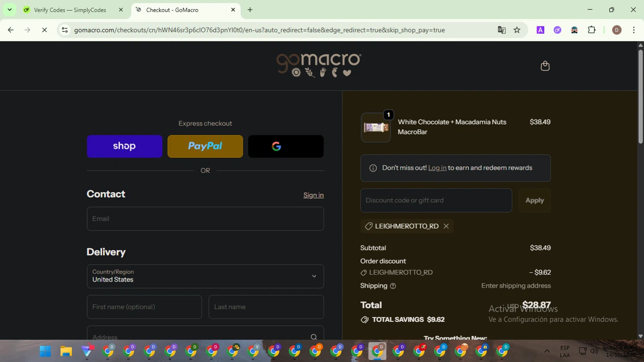The image size is (644, 362).
Task: Show hidden system tray icons
Action: click(x=547, y=351)
